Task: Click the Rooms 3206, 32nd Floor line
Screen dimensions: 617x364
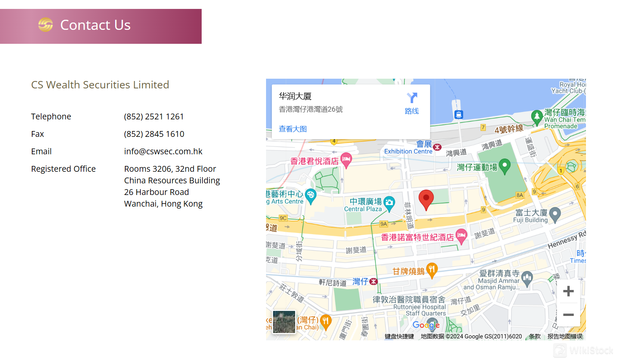Action: pos(170,169)
